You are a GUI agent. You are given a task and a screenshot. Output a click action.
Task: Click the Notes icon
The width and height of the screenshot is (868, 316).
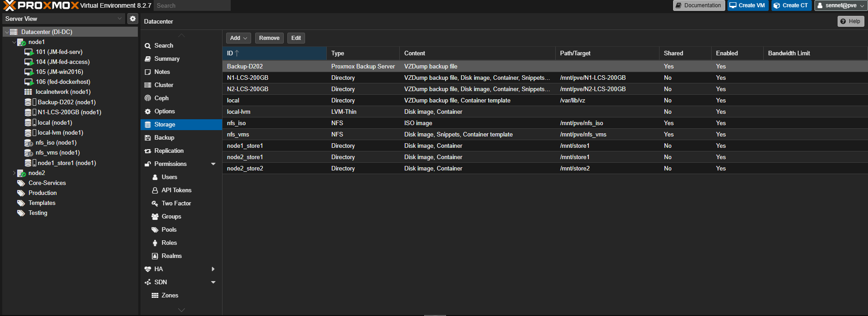point(148,72)
